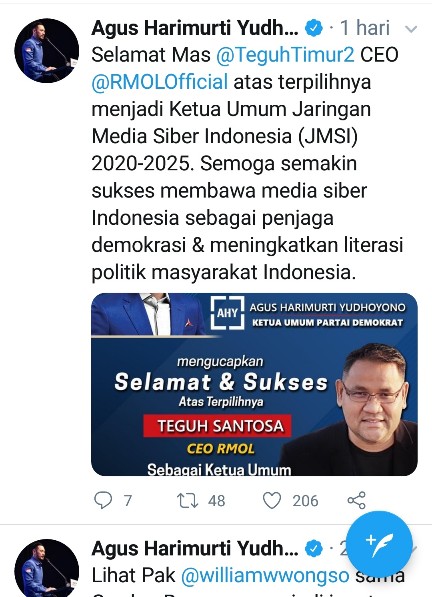The height and width of the screenshot is (597, 432).
Task: Click the verified badge on first tweet
Action: pyautogui.click(x=314, y=28)
